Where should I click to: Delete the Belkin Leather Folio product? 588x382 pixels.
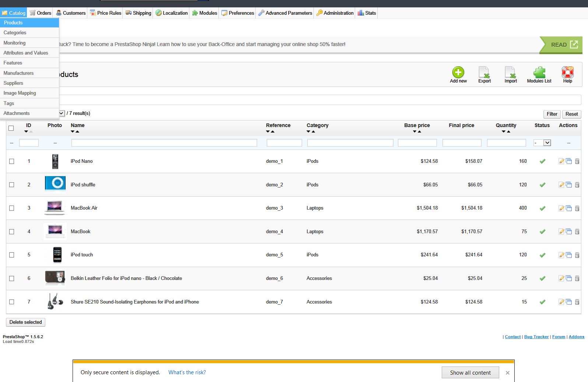click(577, 278)
